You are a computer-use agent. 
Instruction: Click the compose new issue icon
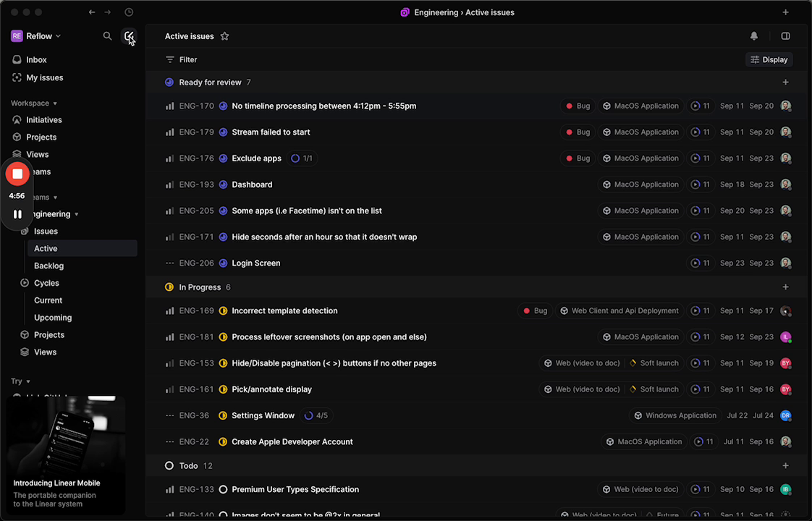(x=129, y=36)
